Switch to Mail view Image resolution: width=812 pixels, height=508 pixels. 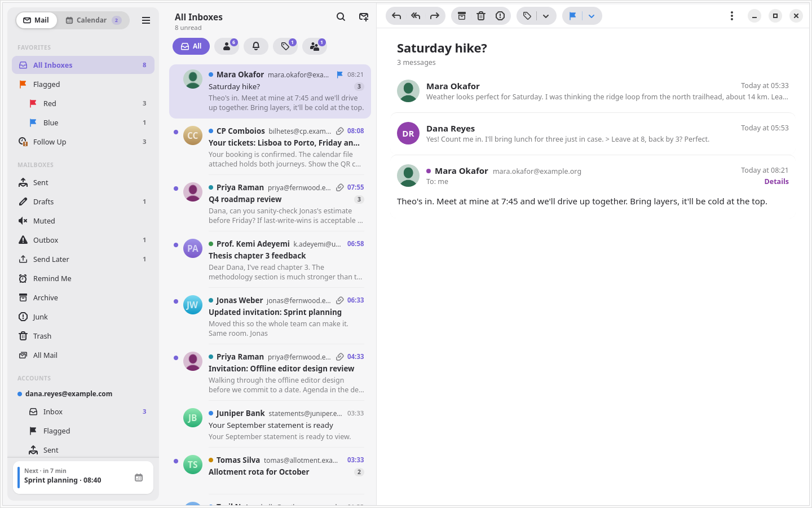[36, 20]
